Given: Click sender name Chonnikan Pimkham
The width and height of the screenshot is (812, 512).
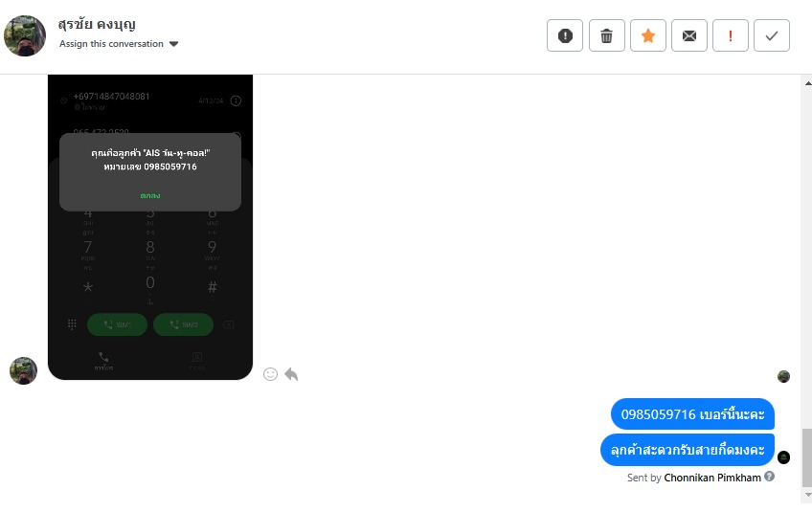Looking at the screenshot, I should [712, 478].
